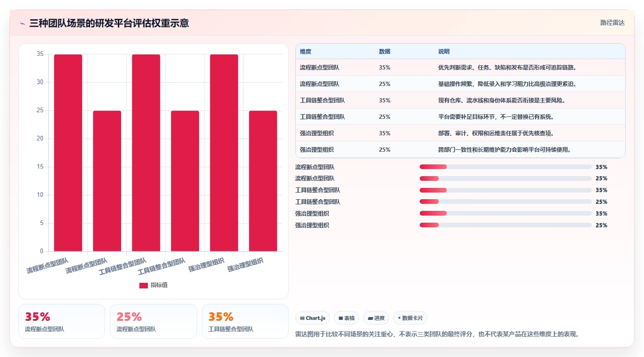Screen dimensions: 644x357
Task: Select the Chart.js tag chip
Action: pos(313,318)
